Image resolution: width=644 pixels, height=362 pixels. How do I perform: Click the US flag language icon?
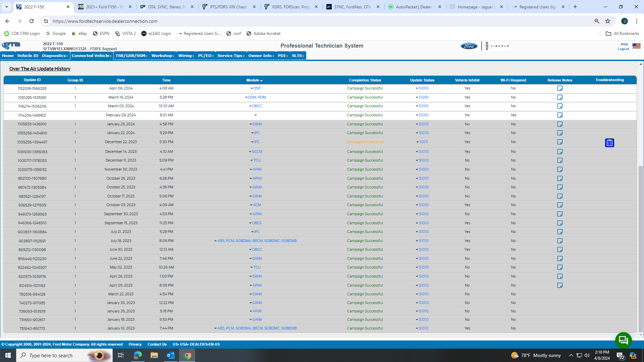pos(636,46)
